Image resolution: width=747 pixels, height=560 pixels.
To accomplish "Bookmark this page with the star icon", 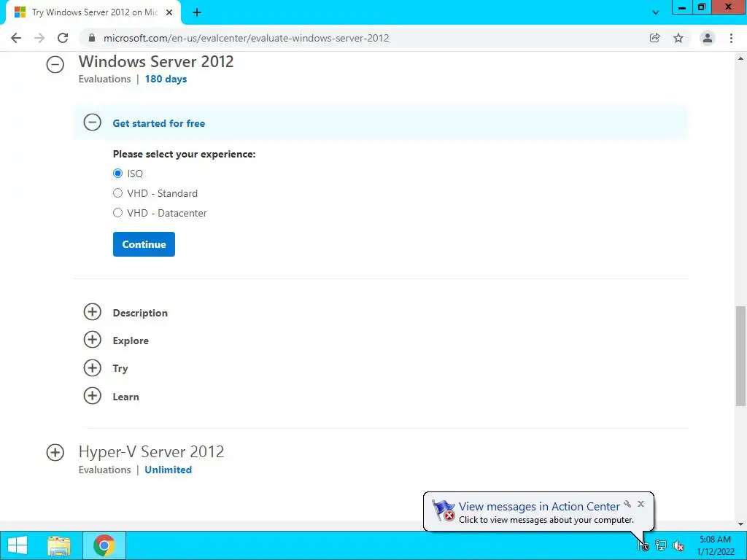I will pyautogui.click(x=678, y=38).
